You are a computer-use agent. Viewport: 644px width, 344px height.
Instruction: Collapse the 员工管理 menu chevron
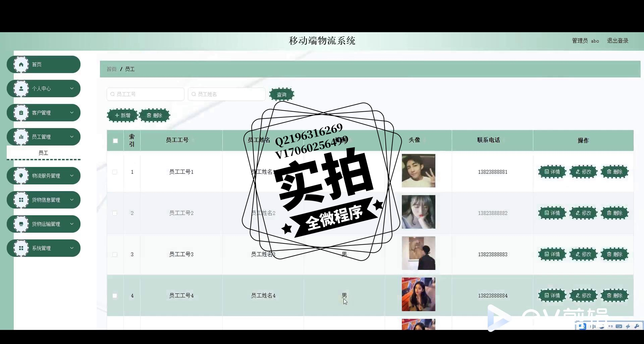(x=71, y=137)
